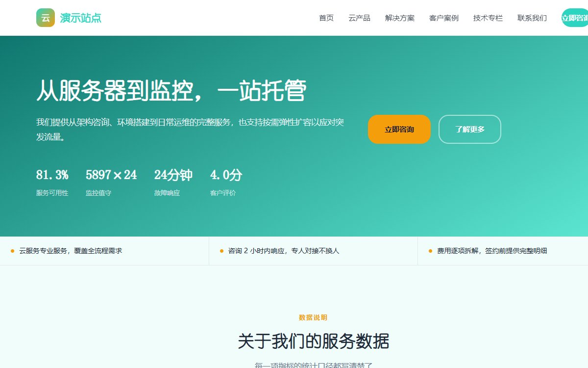Switch to 技术专栏 page
Image resolution: width=588 pixels, height=368 pixels.
(488, 18)
